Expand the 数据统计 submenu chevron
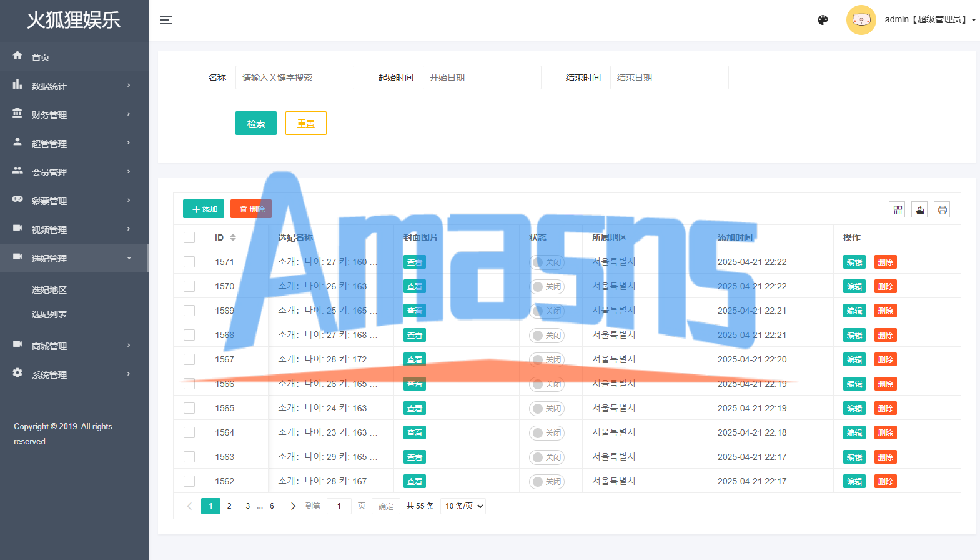Screen dimensions: 980x560 [x=129, y=86]
